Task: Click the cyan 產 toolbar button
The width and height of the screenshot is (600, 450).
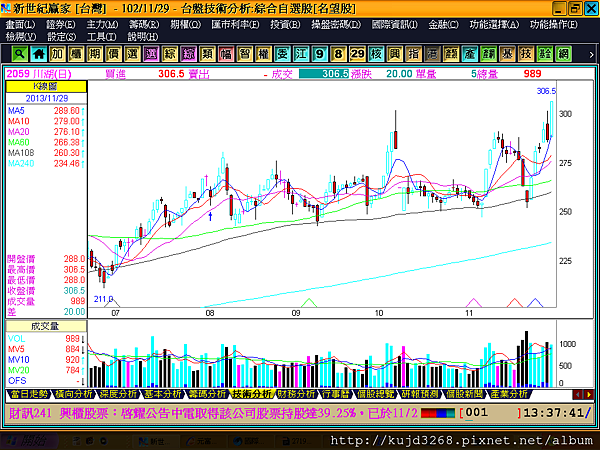Action: pos(470,54)
